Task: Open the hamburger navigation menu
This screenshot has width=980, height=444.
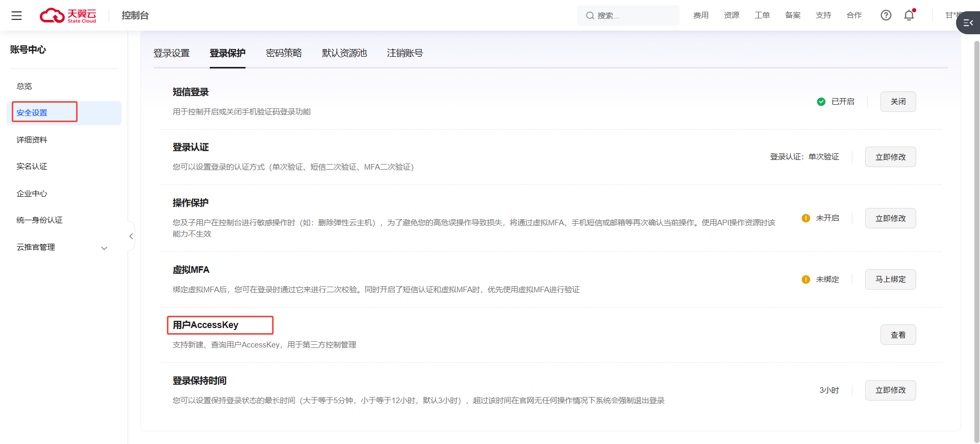Action: [16, 16]
